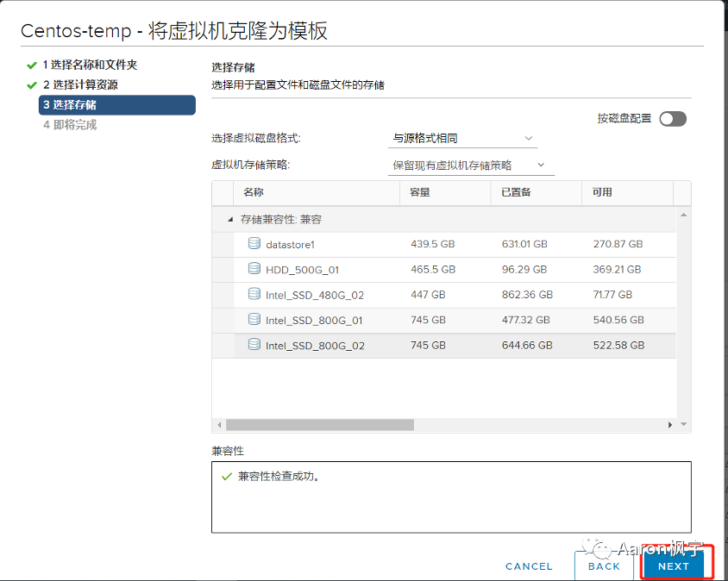Click the 369.21 GB free space cell
Image resolution: width=728 pixels, height=581 pixels.
click(617, 269)
